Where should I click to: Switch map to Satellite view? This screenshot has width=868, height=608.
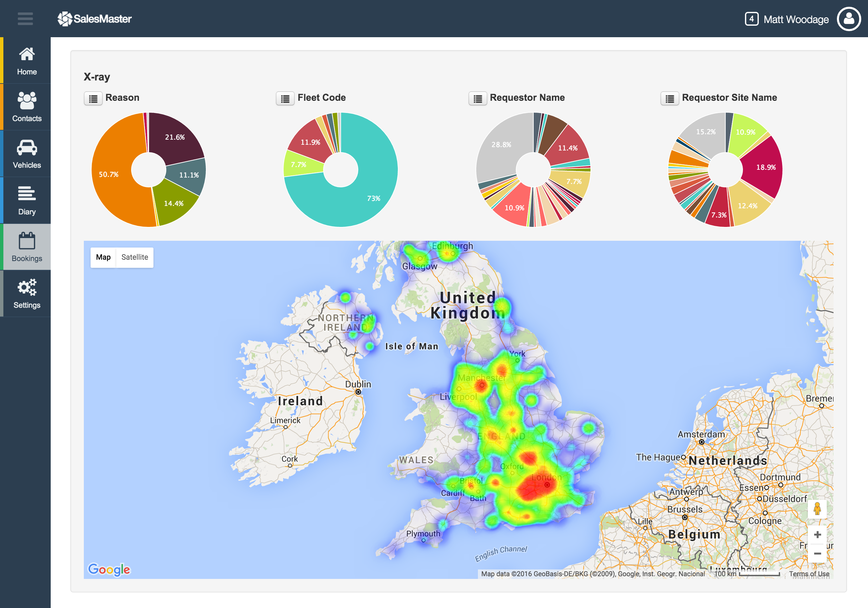coord(135,257)
